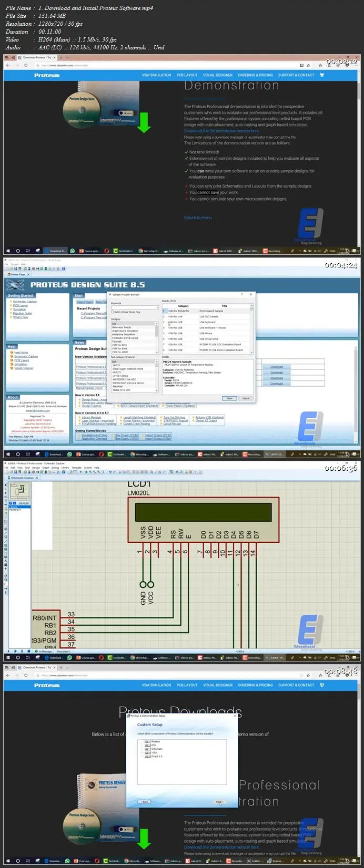Open VISUAL DESIGNER menu in the 00:02:12 frame
This screenshot has width=364, height=868.
[218, 75]
